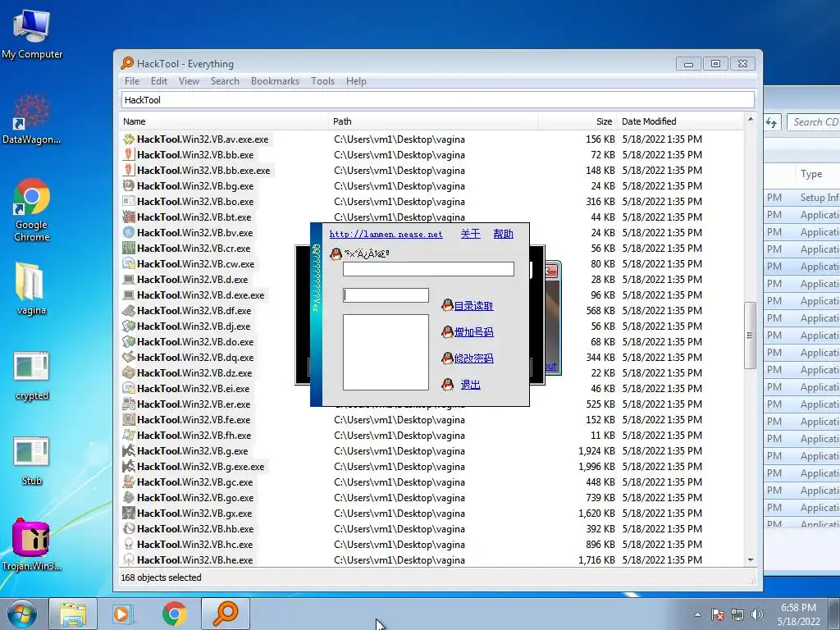Click the Windows Start button
Image resolution: width=840 pixels, height=630 pixels.
tap(21, 614)
